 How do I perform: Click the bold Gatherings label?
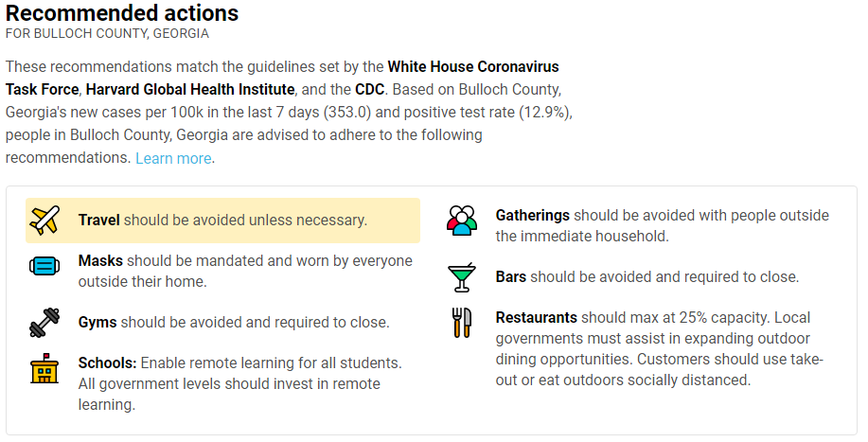(x=533, y=215)
